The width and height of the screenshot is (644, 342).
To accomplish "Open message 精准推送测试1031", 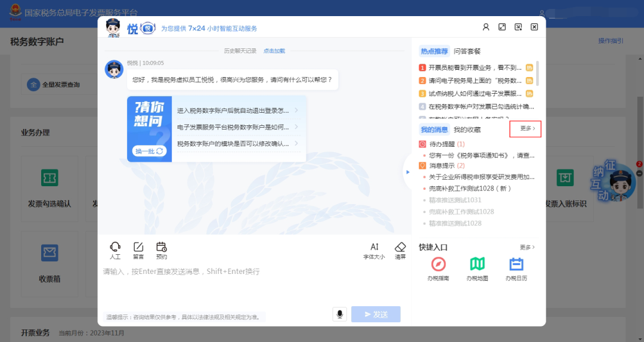I will click(455, 200).
